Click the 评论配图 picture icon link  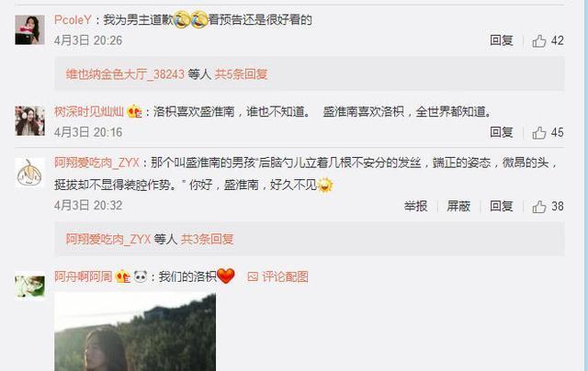point(277,277)
